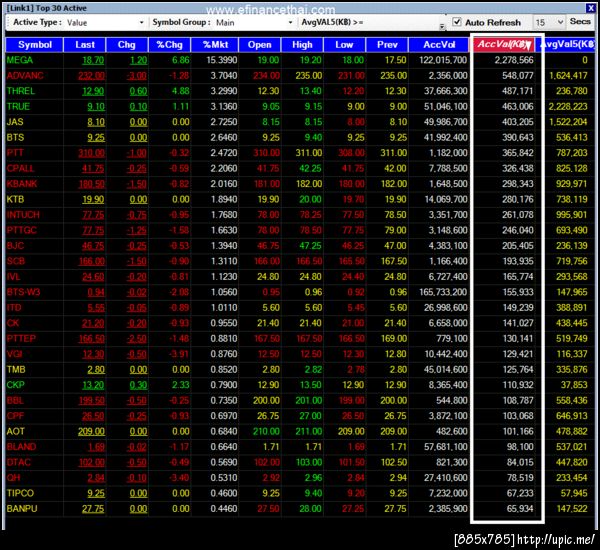The image size is (600, 550).
Task: Select the PTT symbol
Action: 15,153
